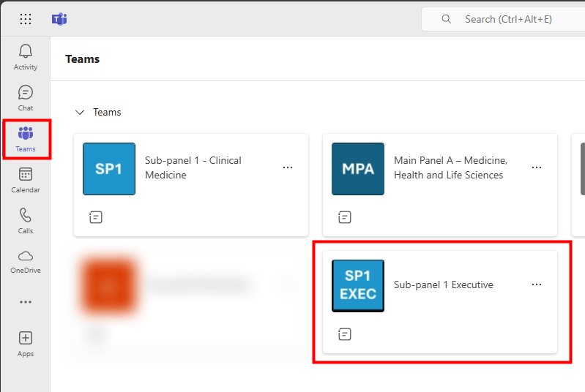Click the MPA team avatar tile
The height and width of the screenshot is (392, 585).
(358, 169)
